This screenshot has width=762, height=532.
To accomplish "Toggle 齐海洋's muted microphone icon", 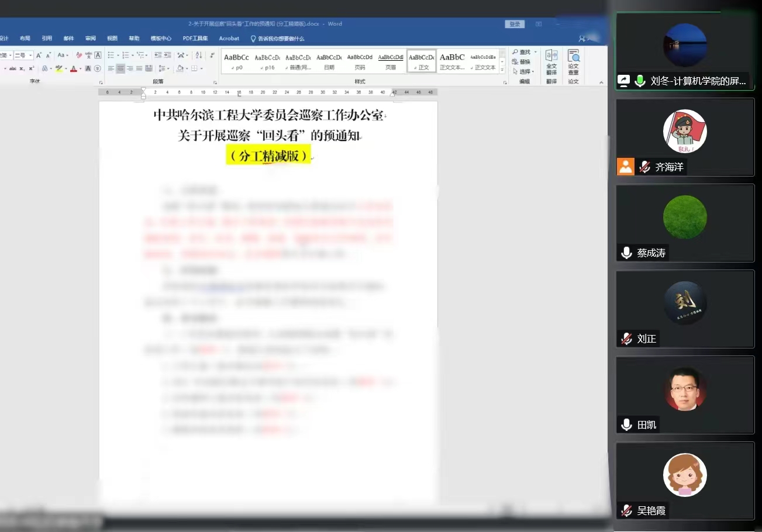I will (x=644, y=167).
